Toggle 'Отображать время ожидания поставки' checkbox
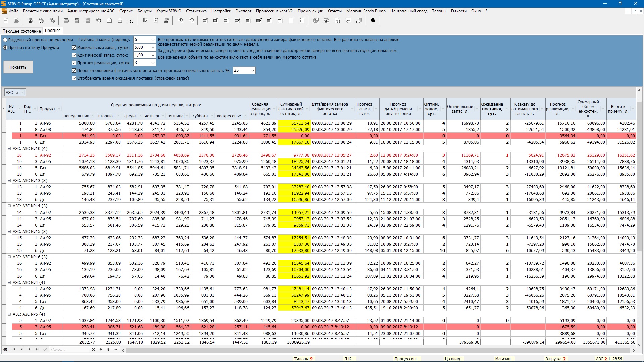The image size is (644, 362). coord(74,78)
